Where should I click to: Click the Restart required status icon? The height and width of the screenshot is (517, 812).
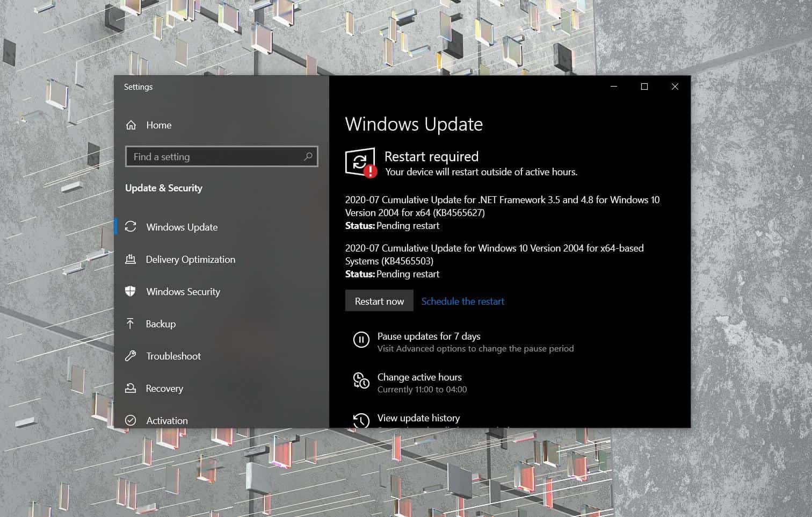click(x=361, y=163)
